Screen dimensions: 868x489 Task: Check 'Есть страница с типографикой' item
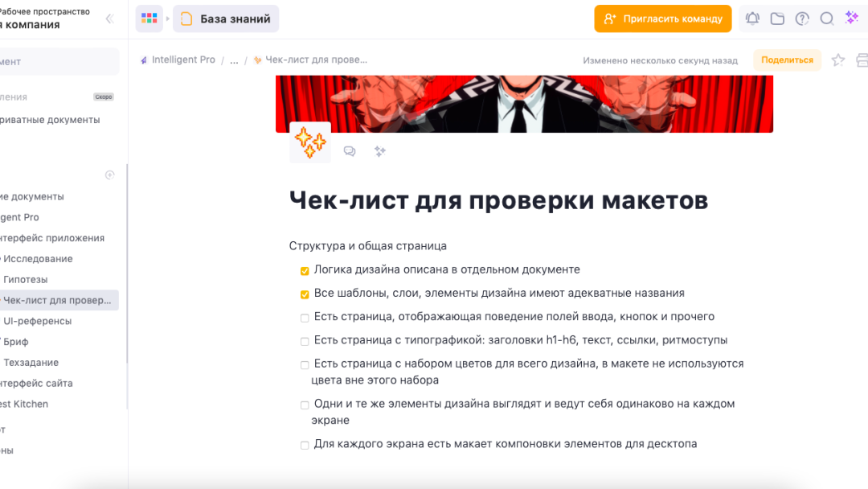(x=305, y=341)
